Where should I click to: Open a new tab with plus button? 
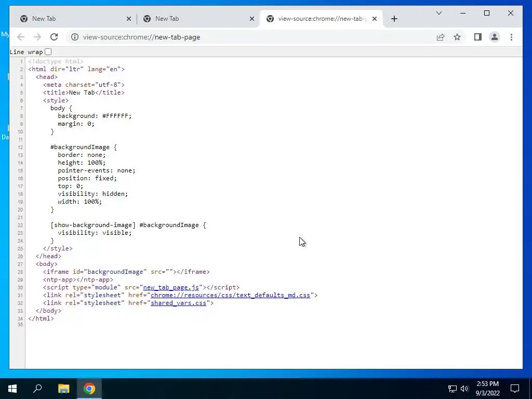click(x=394, y=19)
